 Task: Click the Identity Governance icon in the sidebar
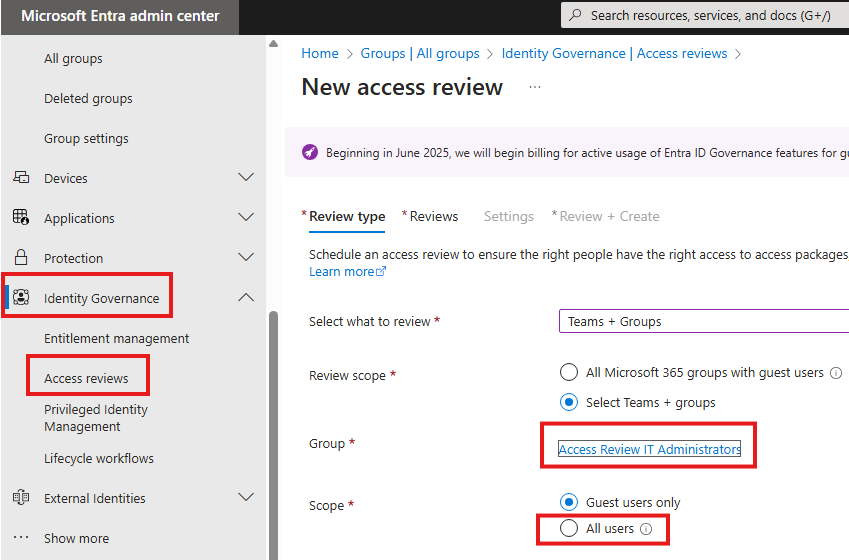coord(21,297)
